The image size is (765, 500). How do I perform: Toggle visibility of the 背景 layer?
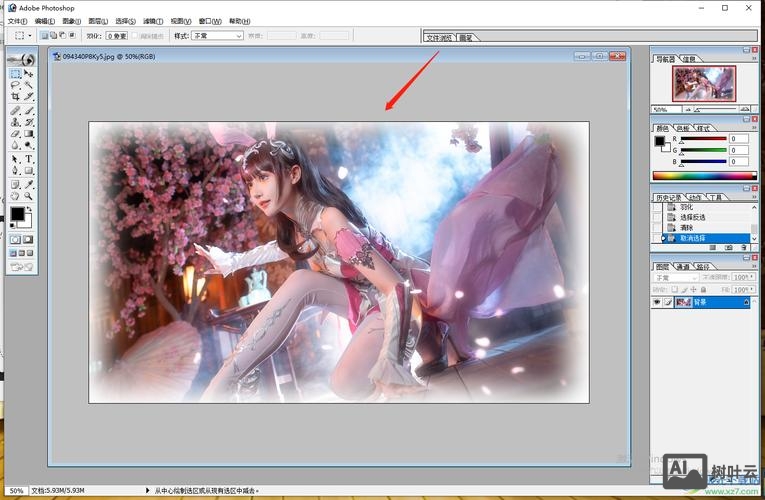pyautogui.click(x=657, y=301)
